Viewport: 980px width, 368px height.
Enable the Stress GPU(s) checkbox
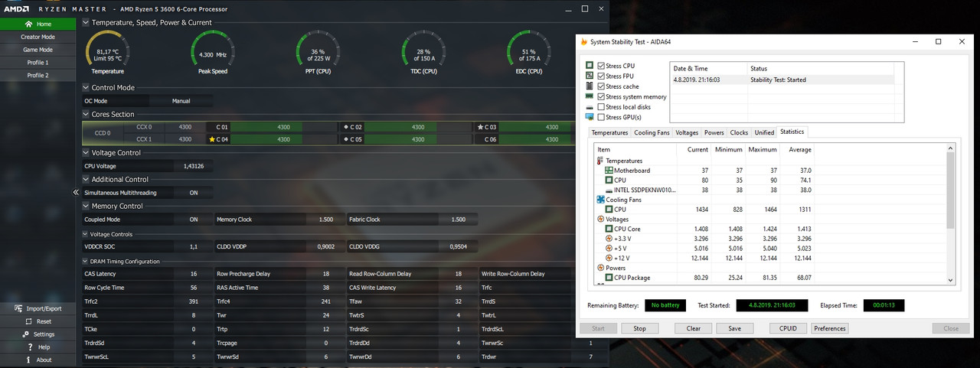point(601,118)
